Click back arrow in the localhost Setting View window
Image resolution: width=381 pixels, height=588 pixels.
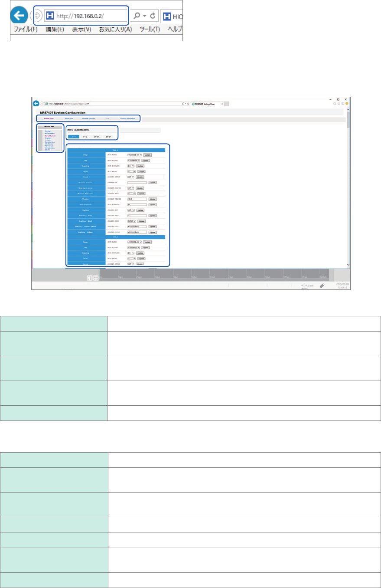(36, 104)
